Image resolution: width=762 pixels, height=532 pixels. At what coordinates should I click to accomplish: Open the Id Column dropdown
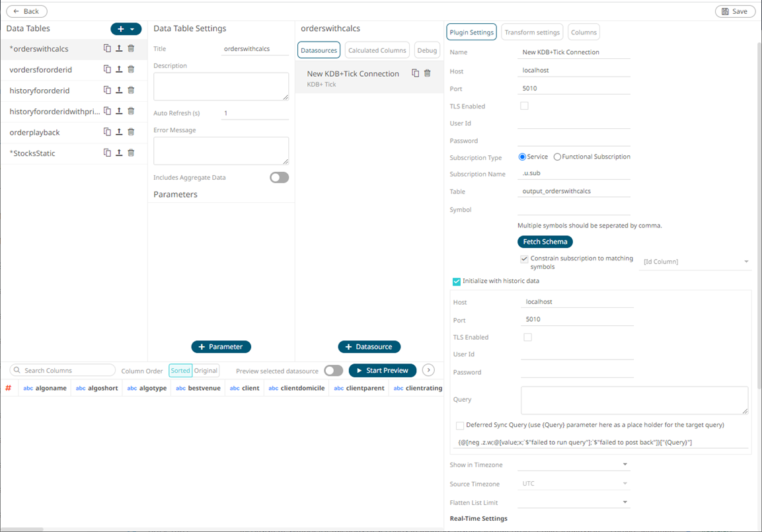point(695,262)
